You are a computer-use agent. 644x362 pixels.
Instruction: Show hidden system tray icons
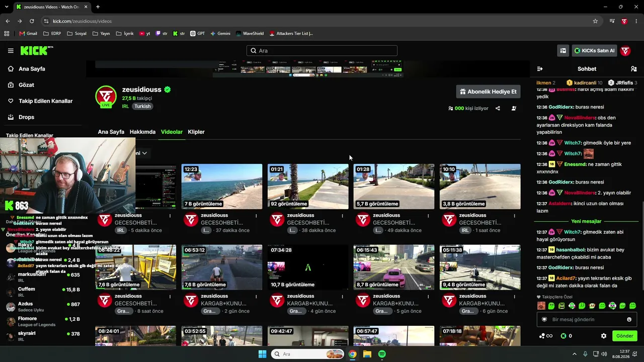click(575, 354)
